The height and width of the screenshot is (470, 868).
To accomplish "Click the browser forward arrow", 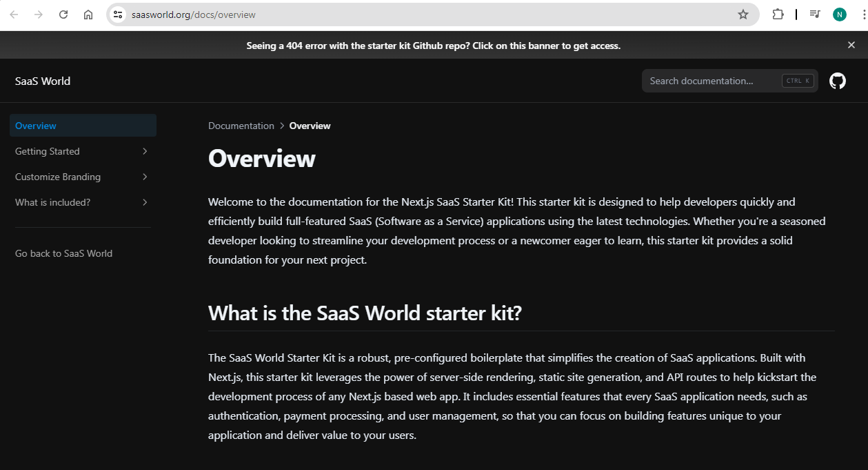I will (x=39, y=14).
